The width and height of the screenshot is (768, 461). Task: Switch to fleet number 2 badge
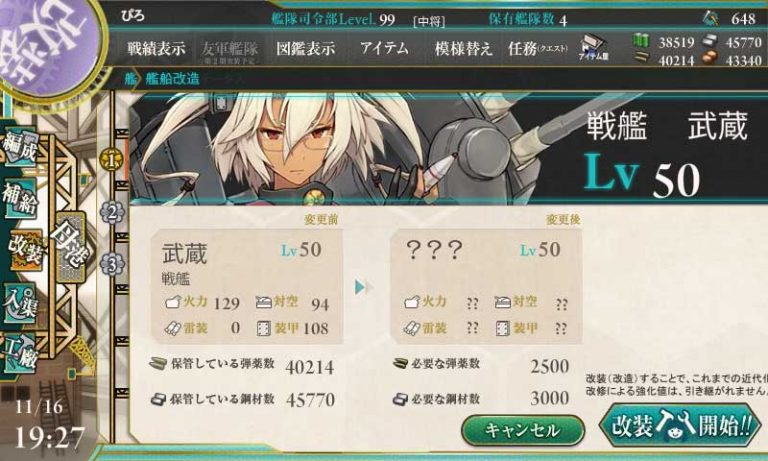[x=112, y=213]
